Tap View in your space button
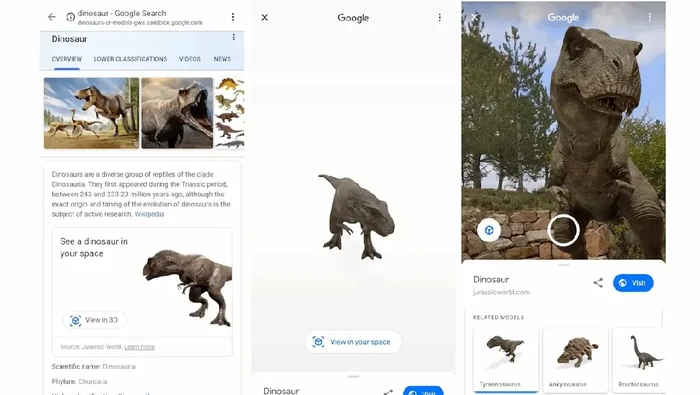Screen dimensions: 700x395 tap(353, 342)
